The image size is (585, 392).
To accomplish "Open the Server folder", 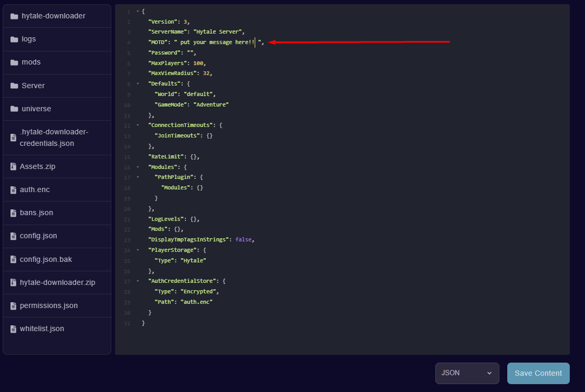I will point(33,86).
